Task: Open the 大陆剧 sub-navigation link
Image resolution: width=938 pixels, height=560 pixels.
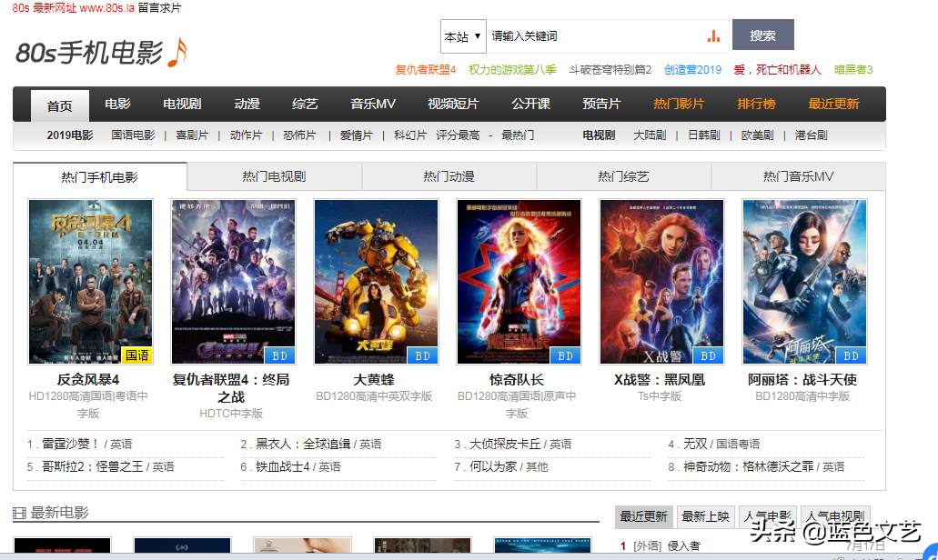Action: (x=650, y=135)
